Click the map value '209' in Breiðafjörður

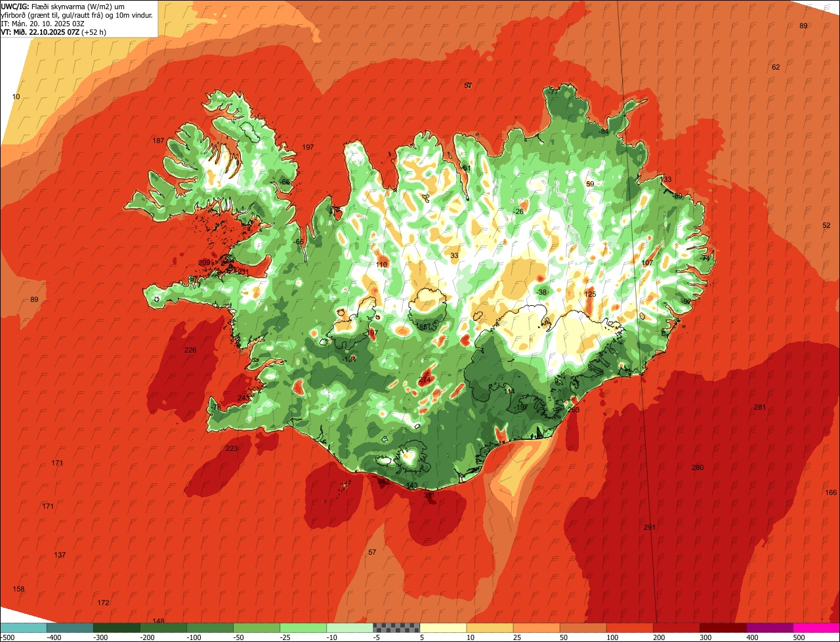click(204, 263)
